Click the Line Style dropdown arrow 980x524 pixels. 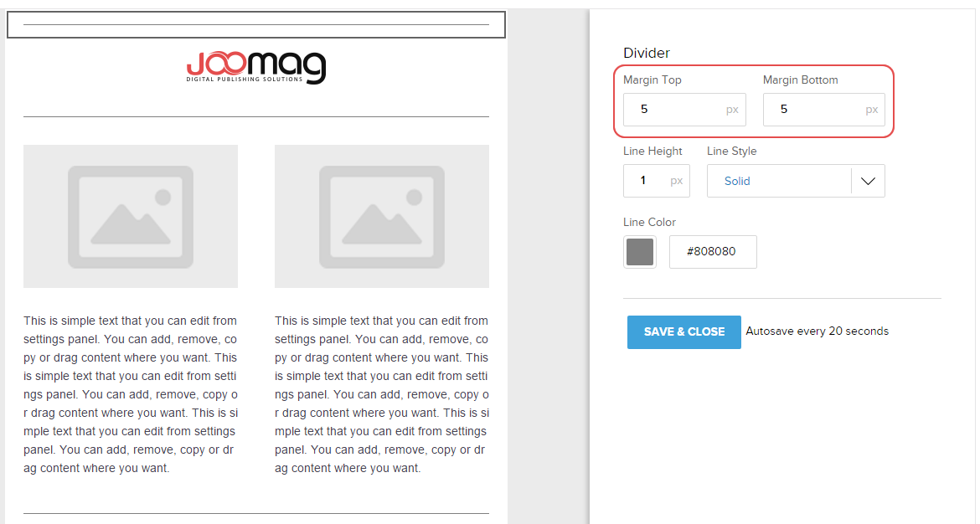868,181
